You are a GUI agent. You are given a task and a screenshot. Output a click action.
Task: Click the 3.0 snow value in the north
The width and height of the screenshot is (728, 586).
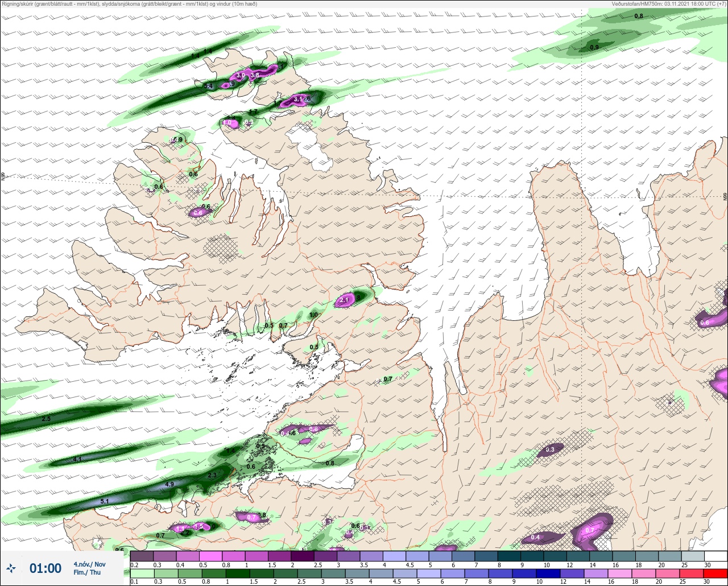coord(241,75)
